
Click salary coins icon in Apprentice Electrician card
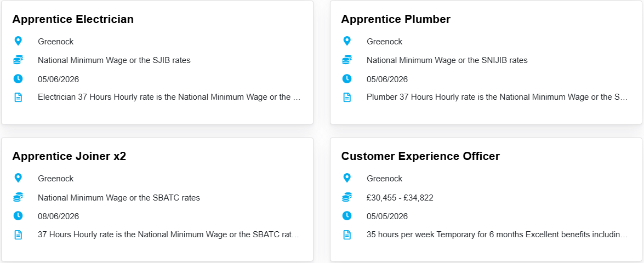coord(18,60)
